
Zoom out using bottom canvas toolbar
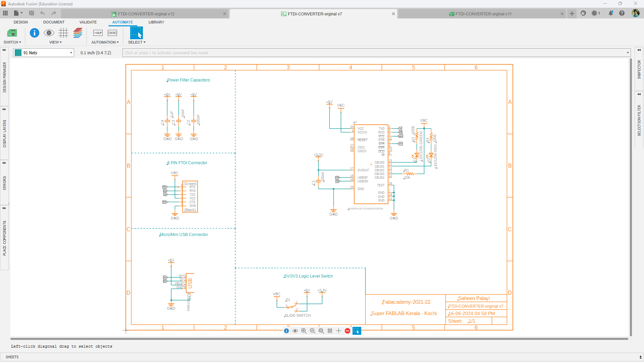313,331
